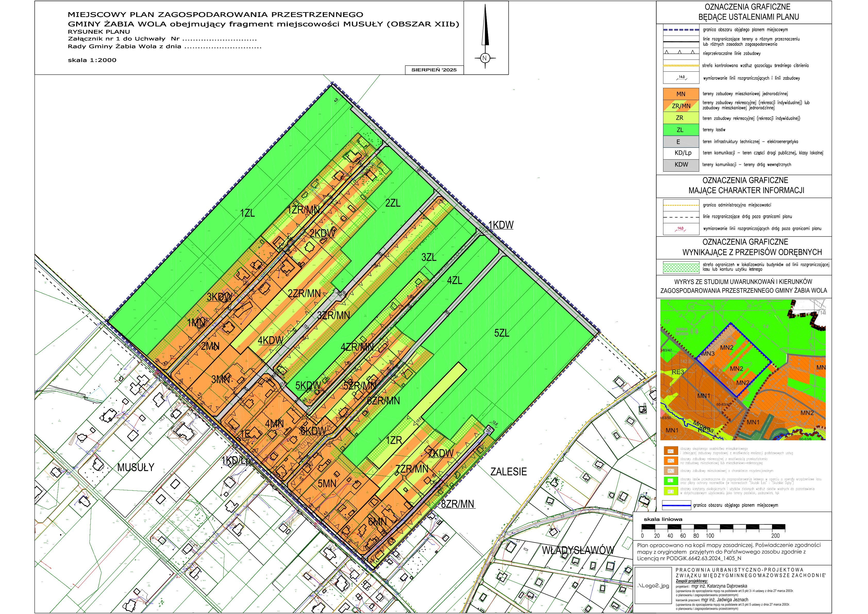Open the Studium excerpt map thumbnail
Image resolution: width=868 pixels, height=614 pixels.
tap(743, 369)
